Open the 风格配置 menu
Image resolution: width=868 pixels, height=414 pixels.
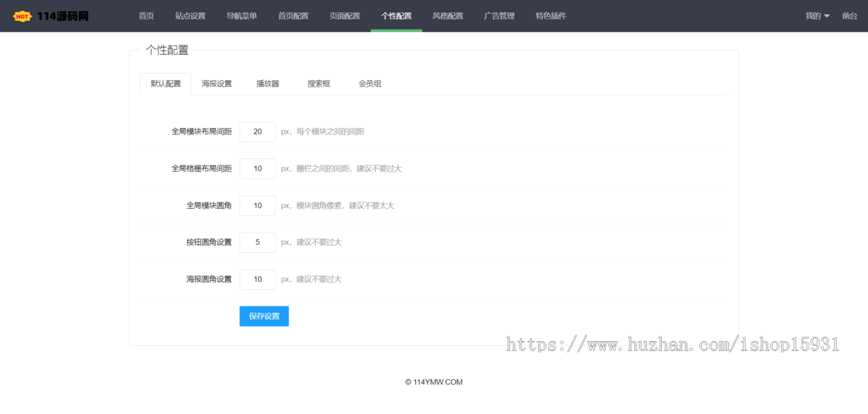(448, 16)
